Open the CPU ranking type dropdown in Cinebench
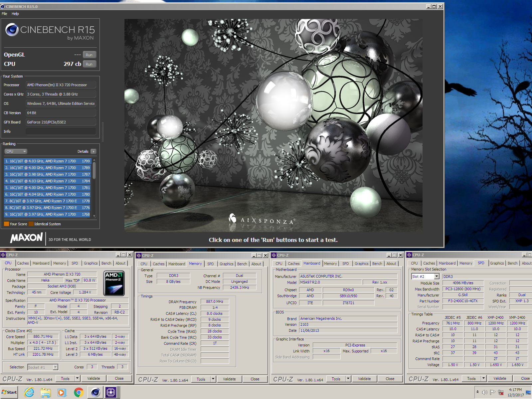532x399 pixels. [x=15, y=151]
